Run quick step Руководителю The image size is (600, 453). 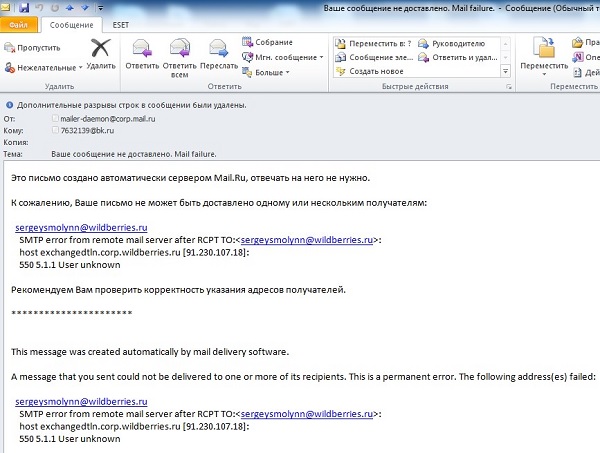(452, 44)
